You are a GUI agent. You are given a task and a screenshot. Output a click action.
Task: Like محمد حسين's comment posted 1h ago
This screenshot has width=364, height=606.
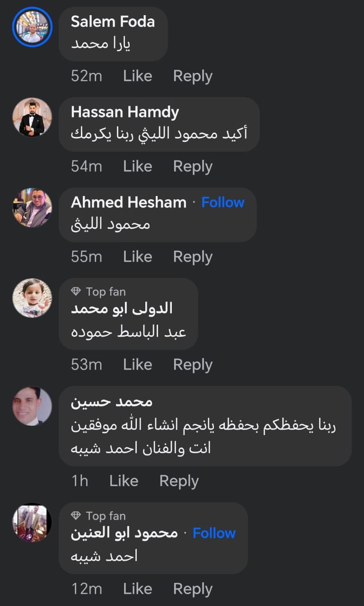(x=124, y=481)
